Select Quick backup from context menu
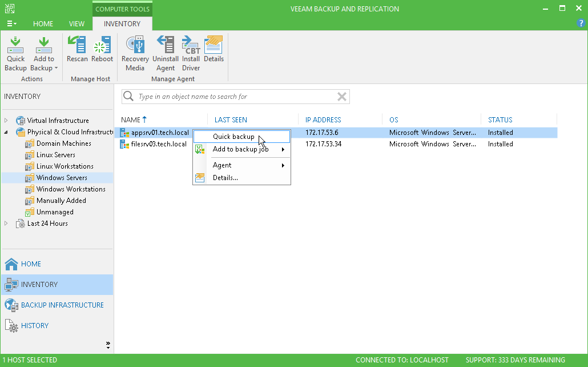Image resolution: width=588 pixels, height=367 pixels. [241, 137]
